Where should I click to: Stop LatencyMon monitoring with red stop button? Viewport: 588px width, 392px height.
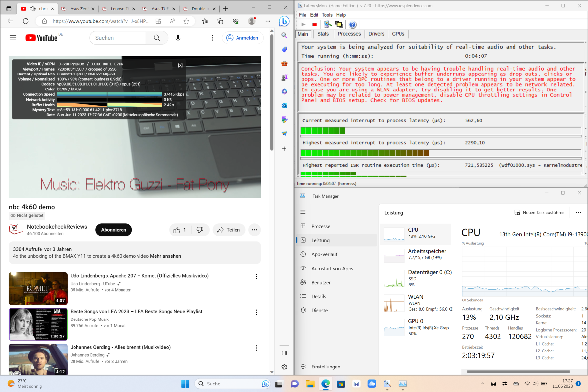coord(314,24)
